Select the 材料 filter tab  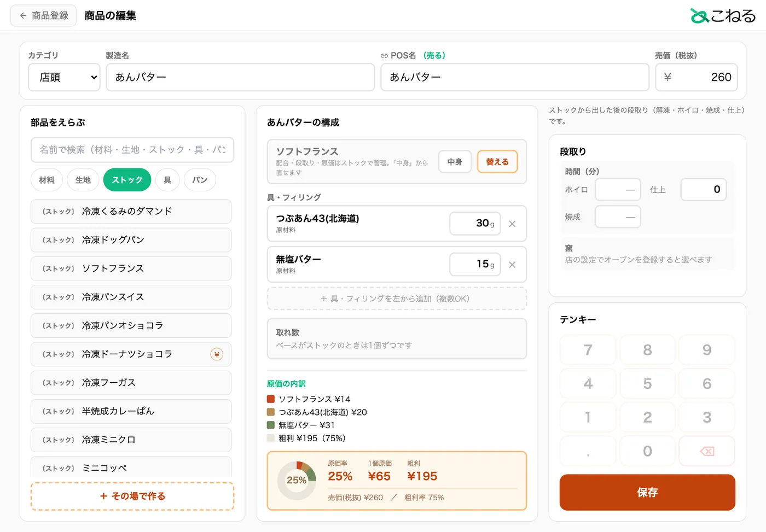[47, 180]
